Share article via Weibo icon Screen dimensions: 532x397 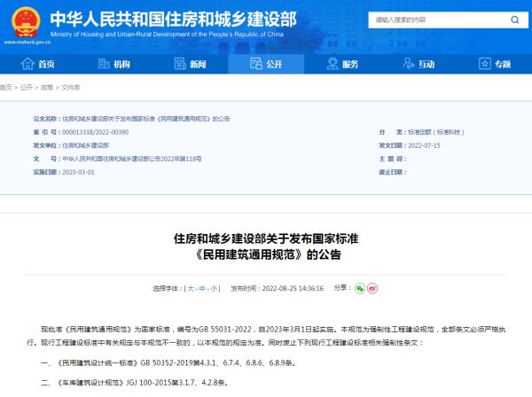click(372, 288)
